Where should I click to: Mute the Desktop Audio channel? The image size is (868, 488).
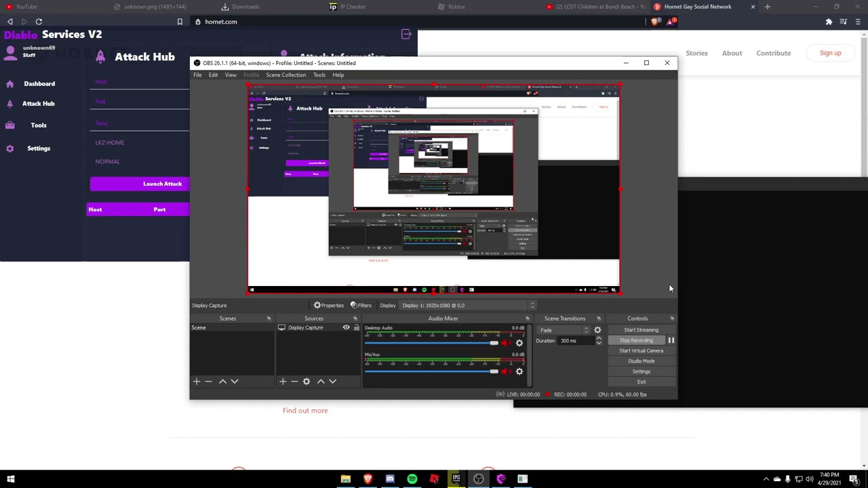coord(505,343)
